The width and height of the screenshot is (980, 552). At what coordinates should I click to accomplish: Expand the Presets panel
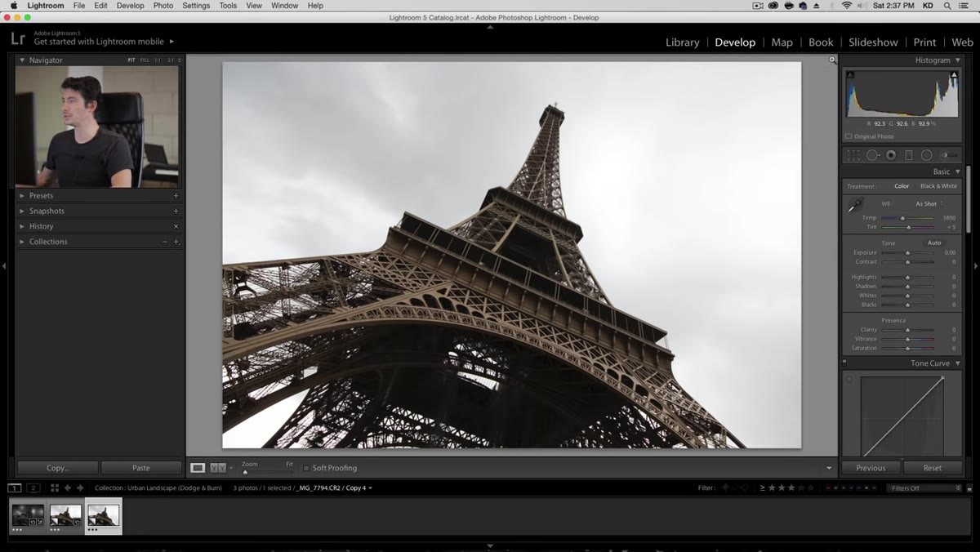22,196
